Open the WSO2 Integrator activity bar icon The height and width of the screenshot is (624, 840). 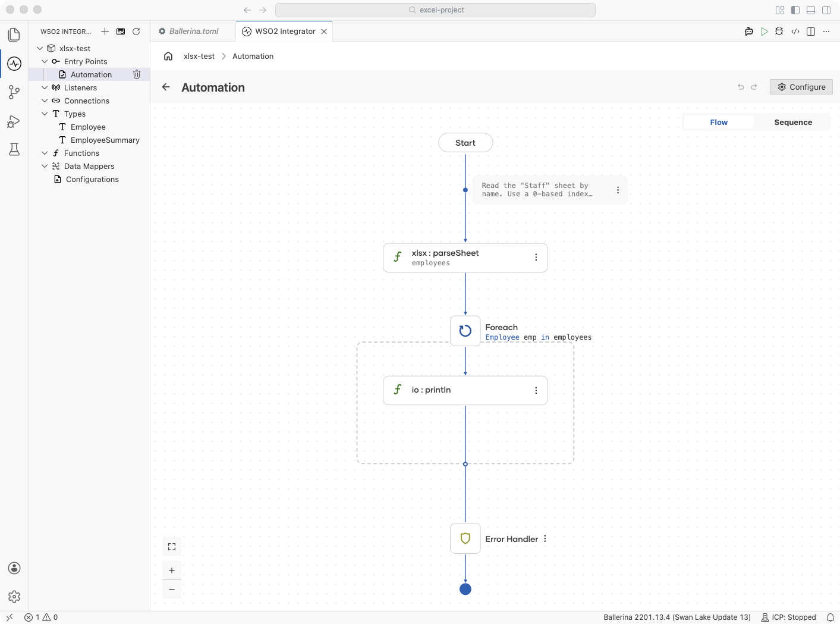pyautogui.click(x=14, y=64)
